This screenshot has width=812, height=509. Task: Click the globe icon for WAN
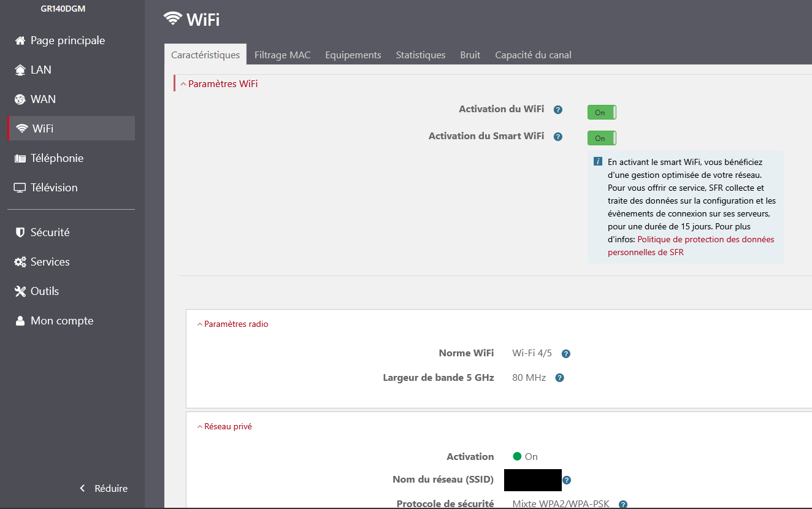(20, 99)
